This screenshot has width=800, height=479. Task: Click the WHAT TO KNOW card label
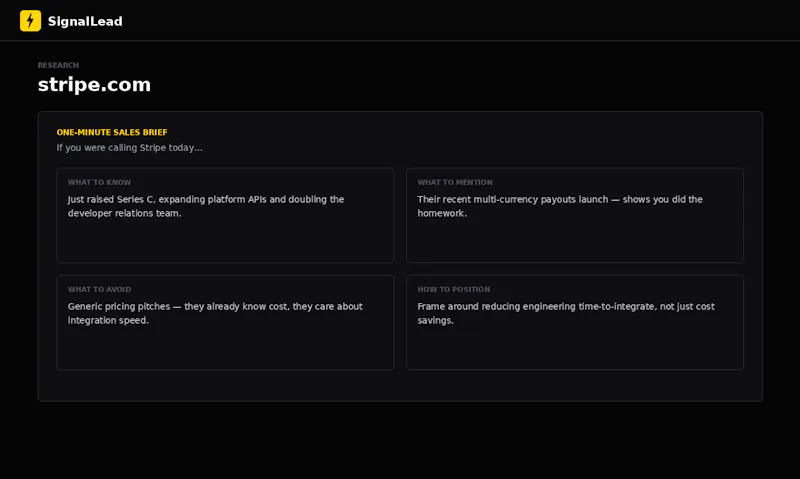[99, 182]
